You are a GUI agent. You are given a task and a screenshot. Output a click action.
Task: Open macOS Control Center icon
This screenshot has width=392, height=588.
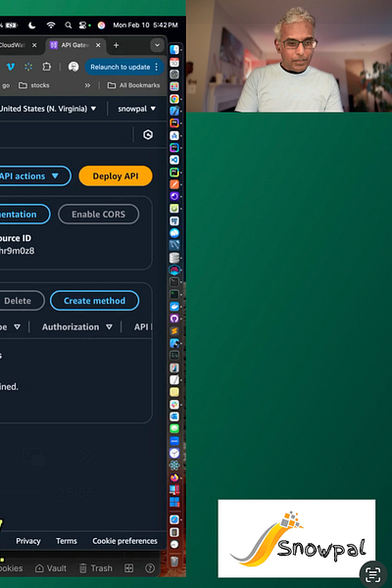82,25
